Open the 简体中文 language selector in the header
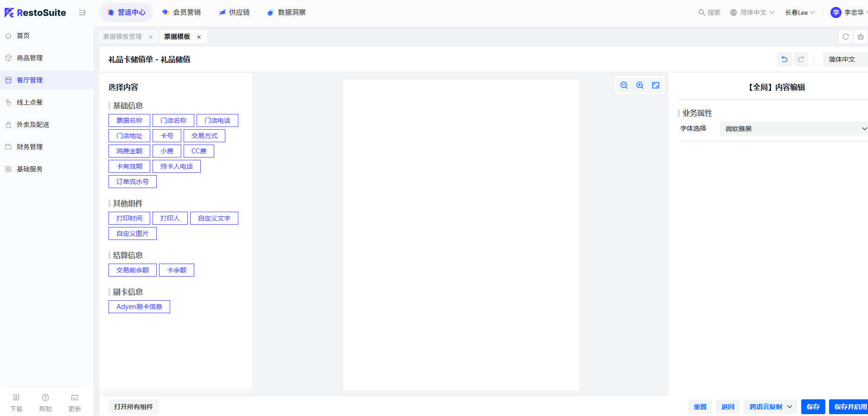This screenshot has width=868, height=416. point(752,13)
